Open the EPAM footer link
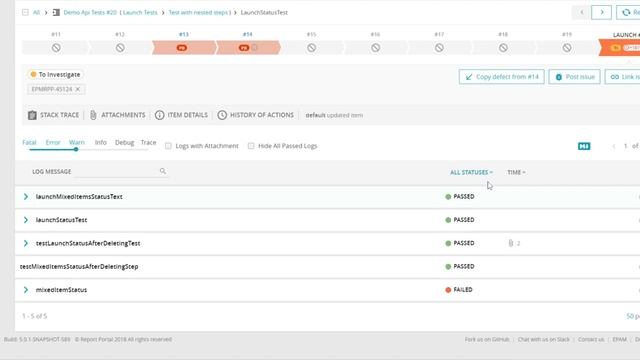Image resolution: width=640 pixels, height=360 pixels. tap(620, 339)
